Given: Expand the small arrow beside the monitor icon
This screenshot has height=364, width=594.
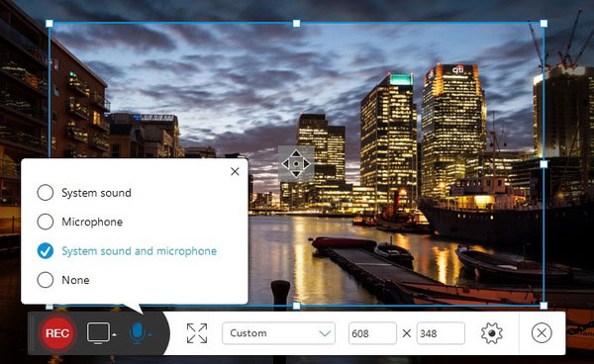Looking at the screenshot, I should [x=115, y=335].
